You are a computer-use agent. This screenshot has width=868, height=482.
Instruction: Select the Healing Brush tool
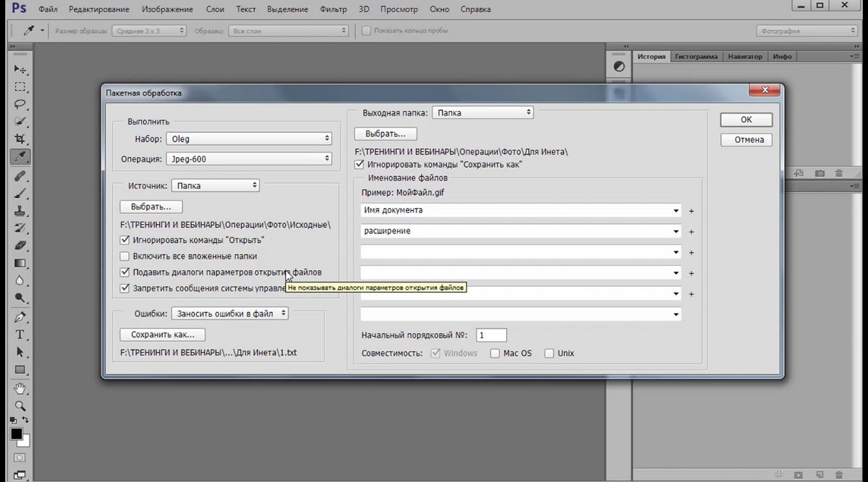pos(20,176)
